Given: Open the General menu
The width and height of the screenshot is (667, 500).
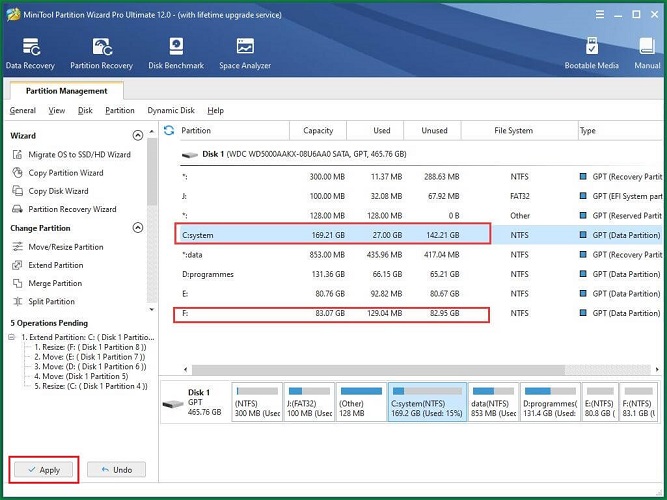Looking at the screenshot, I should pyautogui.click(x=23, y=111).
